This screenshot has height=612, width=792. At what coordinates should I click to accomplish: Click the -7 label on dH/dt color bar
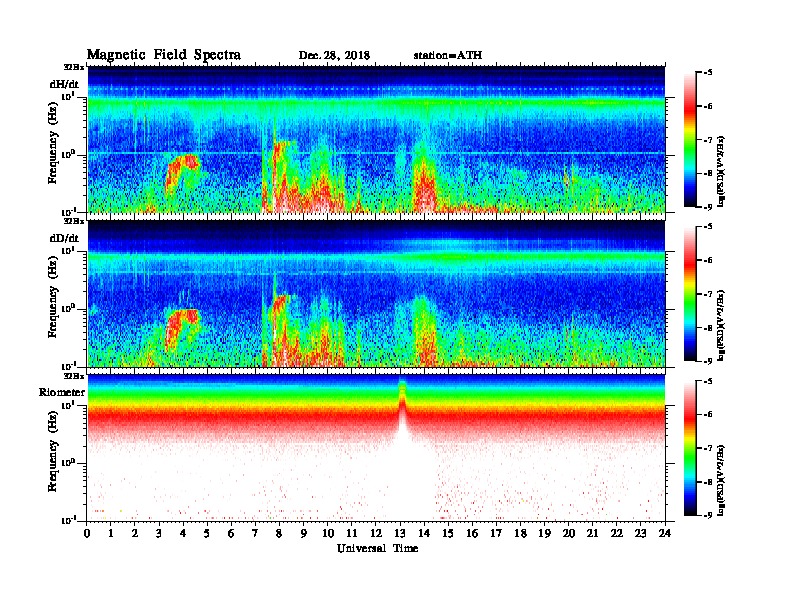pos(707,140)
